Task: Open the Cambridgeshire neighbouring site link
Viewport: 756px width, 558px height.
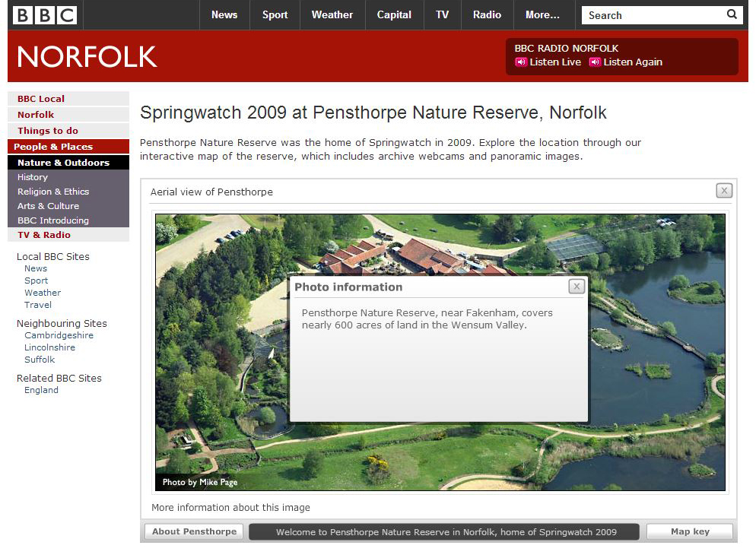Action: pyautogui.click(x=59, y=335)
